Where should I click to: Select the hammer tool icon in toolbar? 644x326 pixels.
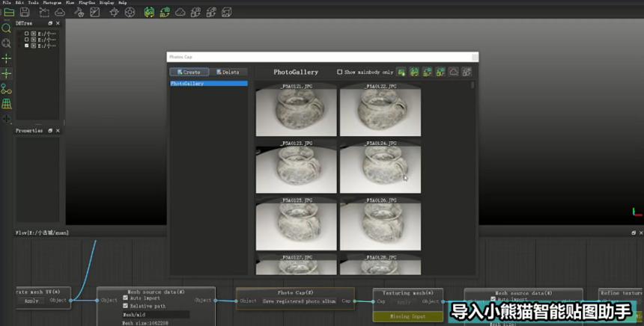[x=79, y=12]
